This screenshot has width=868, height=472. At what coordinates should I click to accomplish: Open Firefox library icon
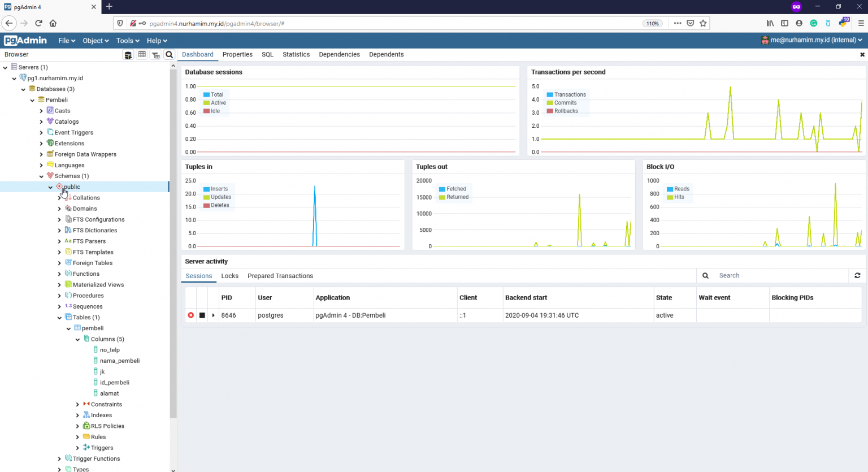(x=770, y=23)
